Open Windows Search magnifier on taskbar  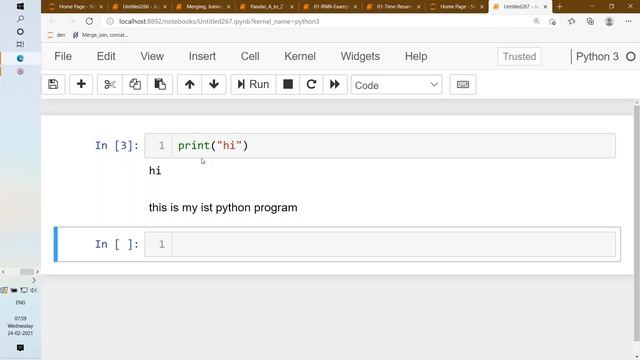pyautogui.click(x=20, y=19)
